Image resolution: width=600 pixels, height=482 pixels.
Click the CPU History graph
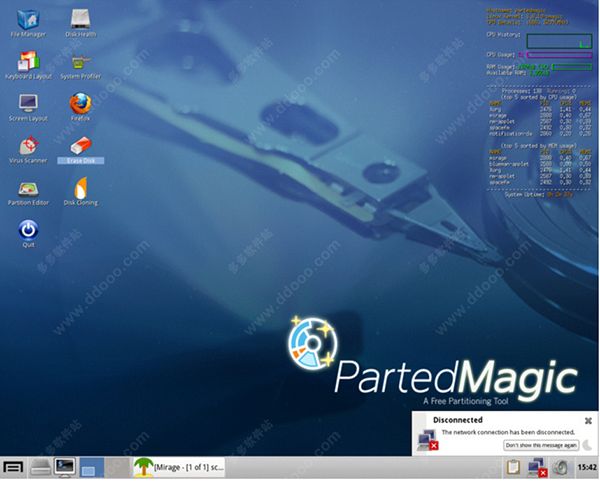(559, 41)
